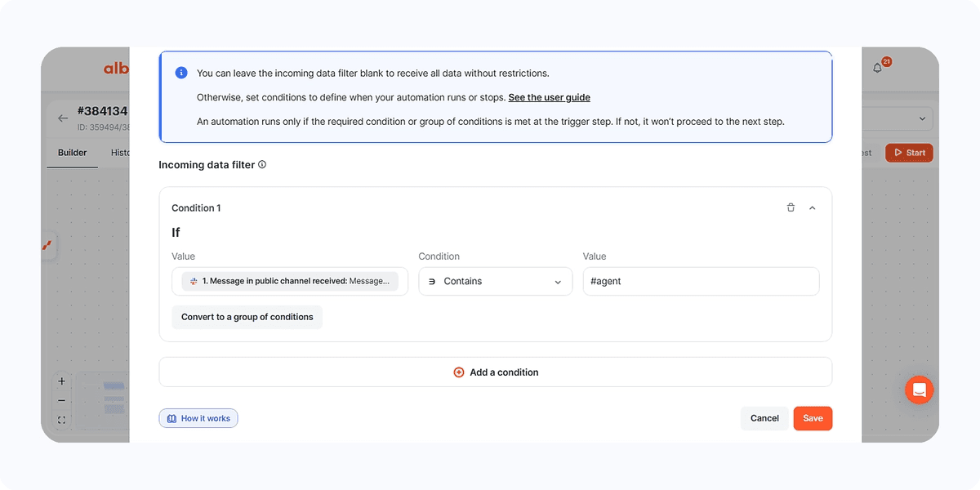Fit canvas to screen icon
Screen dimensions: 980x490
62,420
